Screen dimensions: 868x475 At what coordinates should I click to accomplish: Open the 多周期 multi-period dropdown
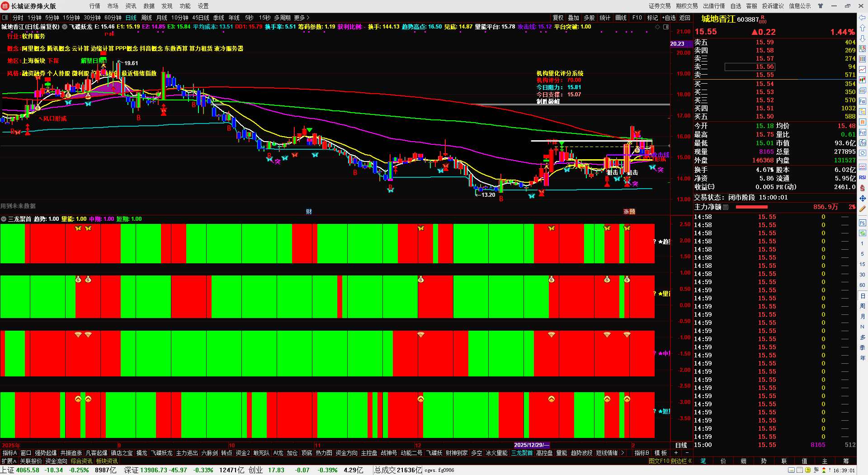[282, 18]
